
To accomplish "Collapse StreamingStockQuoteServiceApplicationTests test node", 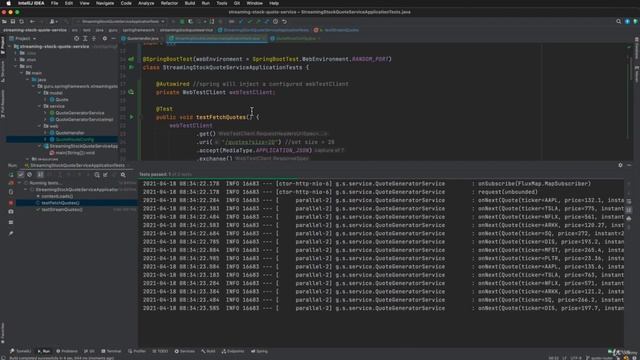I will click(26, 190).
